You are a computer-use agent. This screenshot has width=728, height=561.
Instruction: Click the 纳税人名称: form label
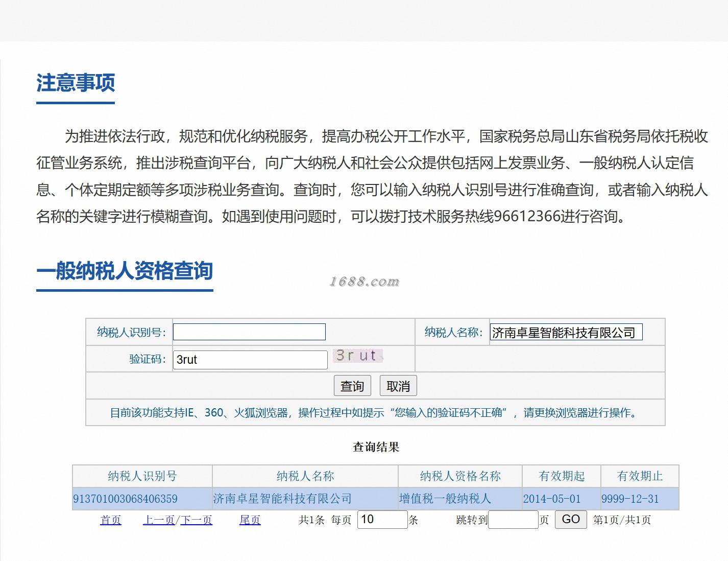pyautogui.click(x=454, y=333)
